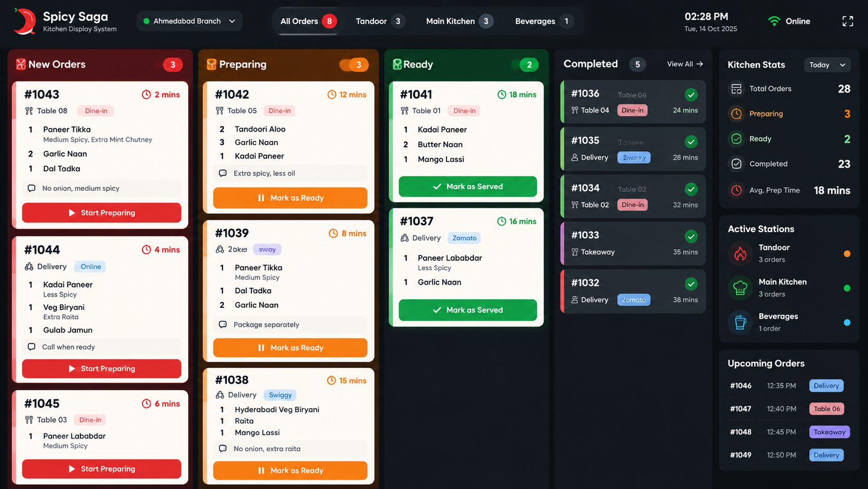Viewport: 868px width, 489px height.
Task: Open the Main Kitchen tab
Action: [x=459, y=21]
